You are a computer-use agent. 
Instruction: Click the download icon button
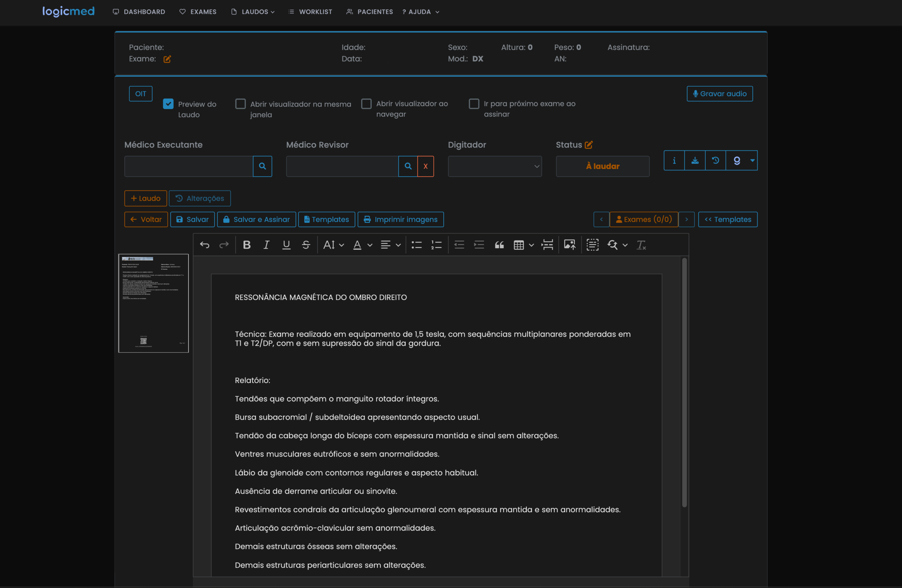pos(695,161)
